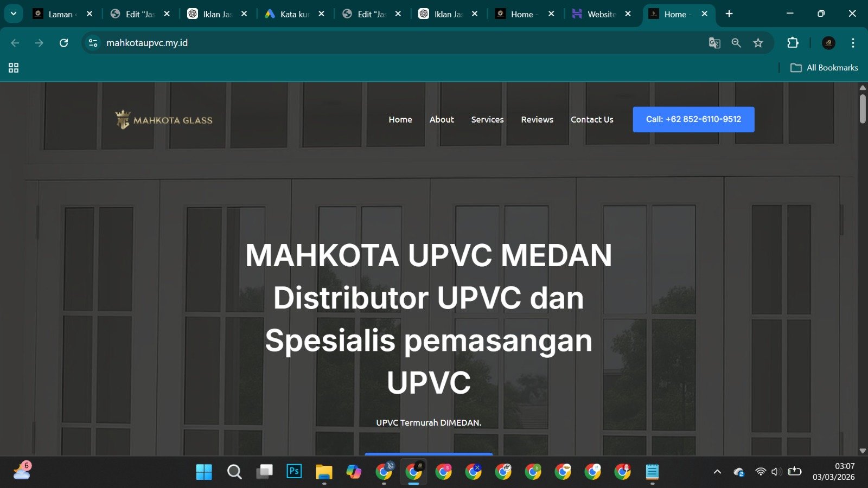Reload the page with the refresh icon
The width and height of the screenshot is (868, 488).
pyautogui.click(x=63, y=43)
